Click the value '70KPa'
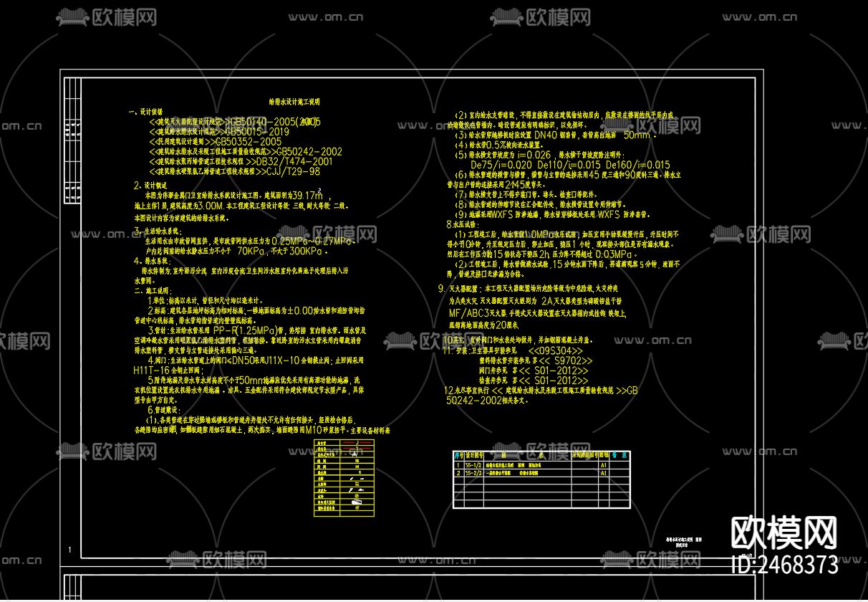The image size is (868, 602). pos(251,252)
